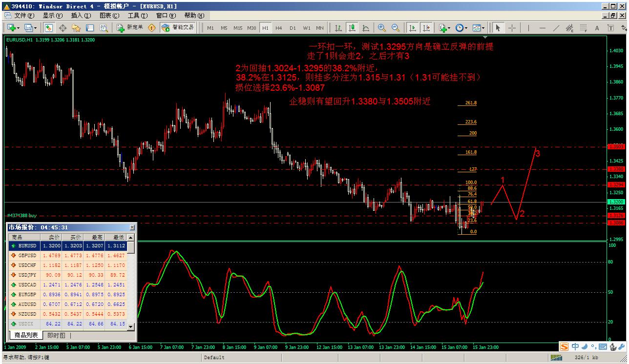Select the W1 weekly timeframe

point(306,28)
